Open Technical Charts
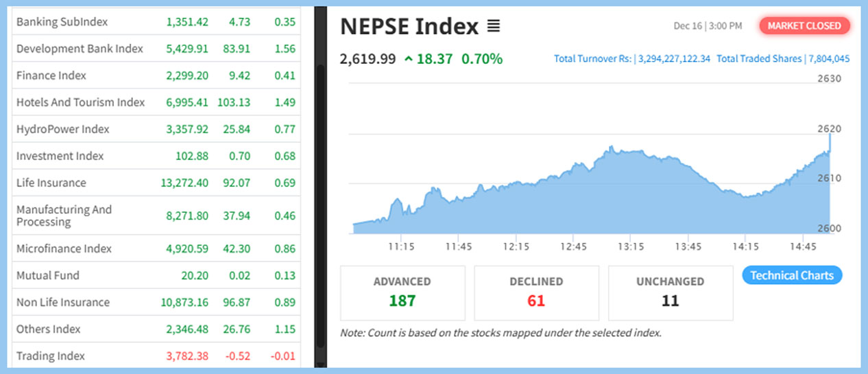Image resolution: width=868 pixels, height=374 pixels. coord(792,275)
